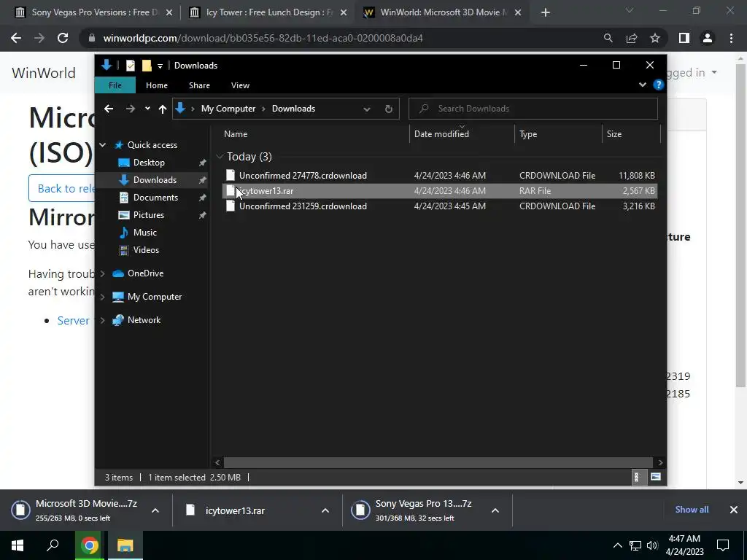The height and width of the screenshot is (560, 747).
Task: Open File Explorer help question mark
Action: point(659,85)
